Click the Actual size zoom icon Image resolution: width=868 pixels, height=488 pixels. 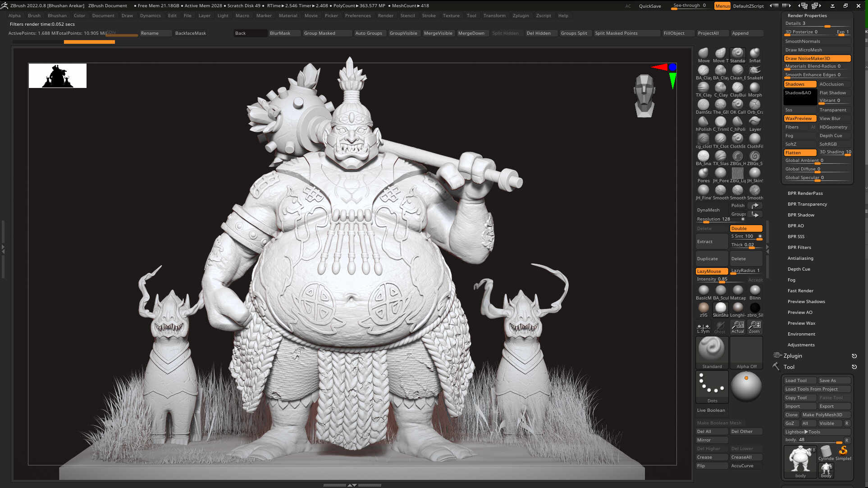[x=738, y=327]
